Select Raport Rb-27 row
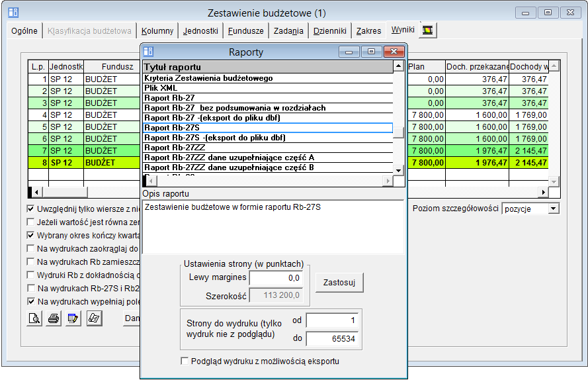 [268, 98]
